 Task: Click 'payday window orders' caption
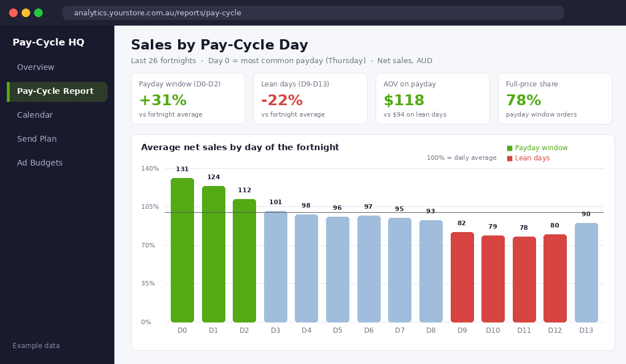tap(541, 114)
